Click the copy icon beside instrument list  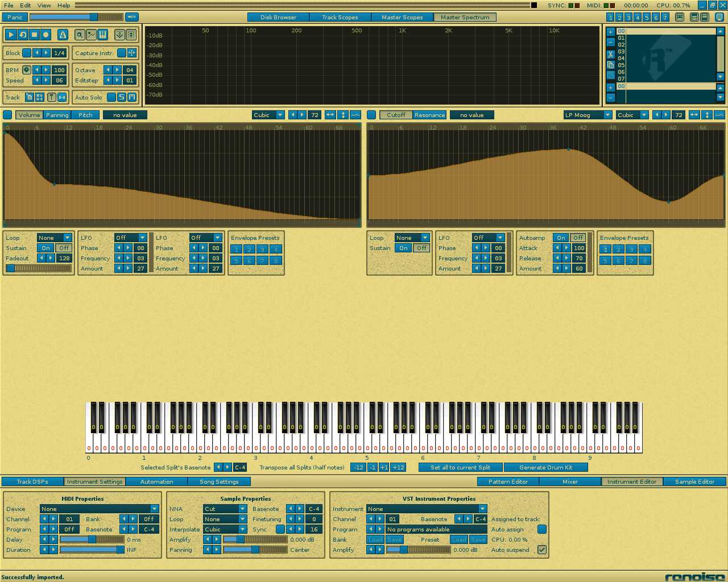coord(610,65)
